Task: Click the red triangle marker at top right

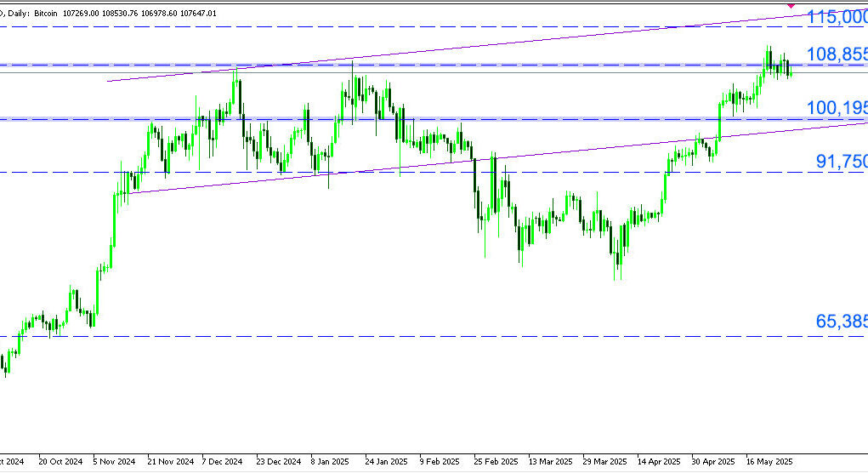Action: [792, 5]
